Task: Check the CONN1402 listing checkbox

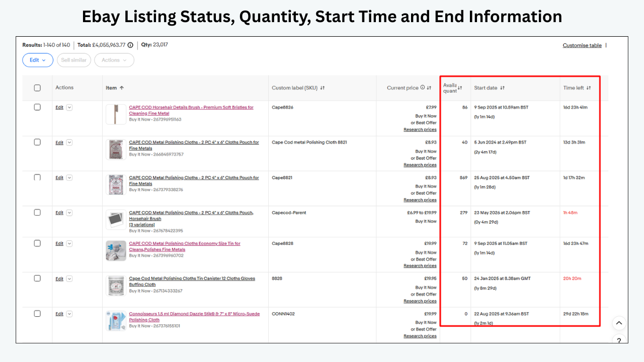Action: click(37, 314)
